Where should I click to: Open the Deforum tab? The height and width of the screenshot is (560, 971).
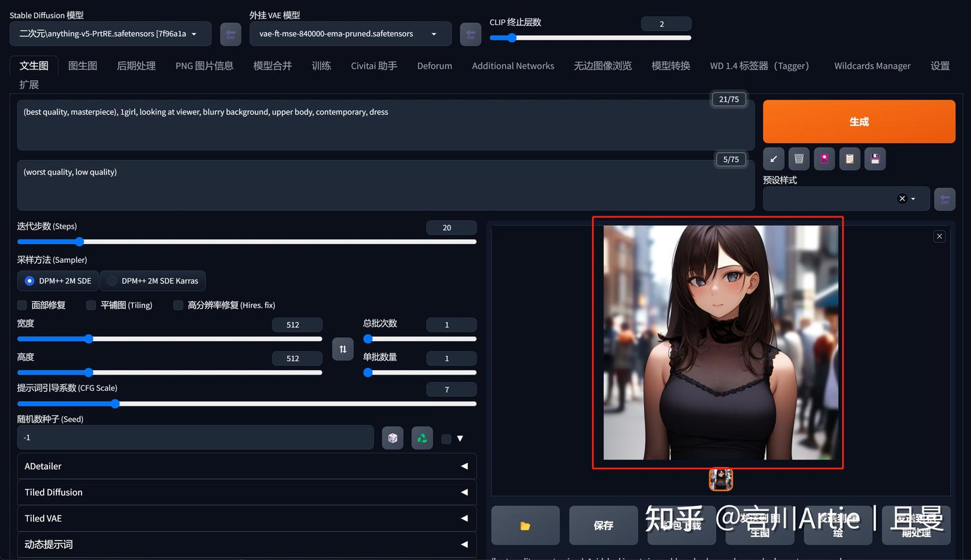(434, 65)
